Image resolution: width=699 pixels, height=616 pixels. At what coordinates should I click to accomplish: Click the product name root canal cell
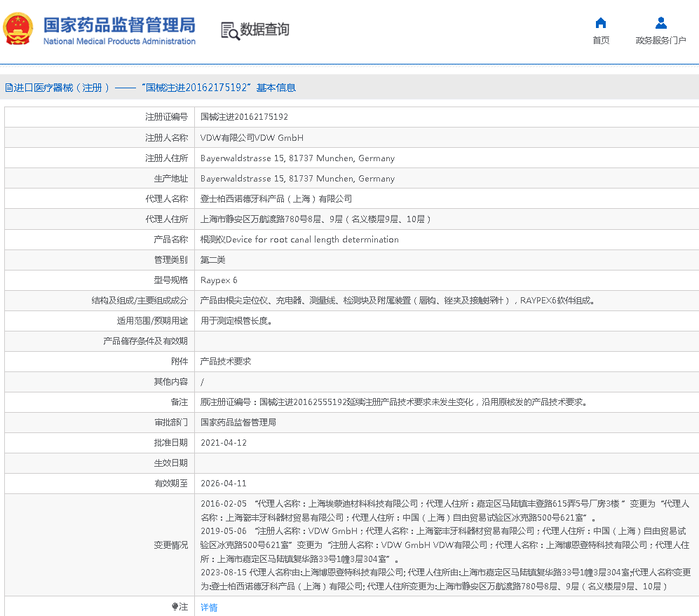pos(299,240)
